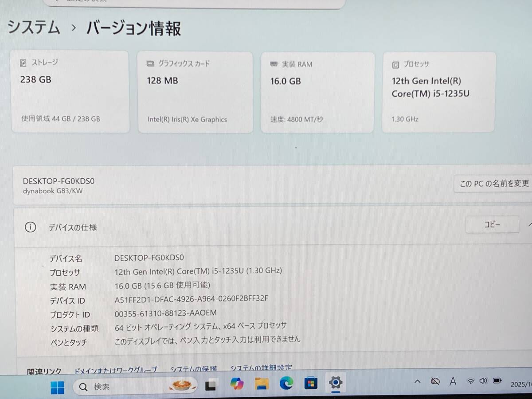Screen dimensions: 532x399
Task: Open Microsoft Store from the taskbar
Action: click(311, 383)
